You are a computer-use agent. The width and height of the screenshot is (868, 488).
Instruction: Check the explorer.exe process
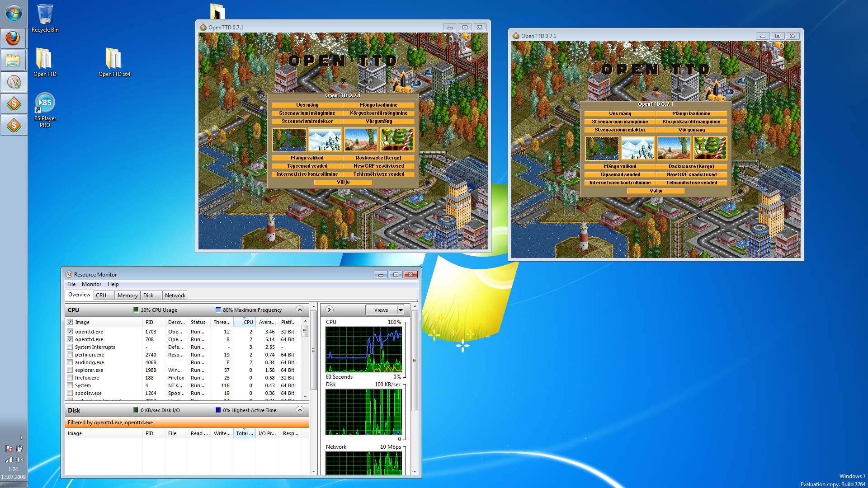70,370
